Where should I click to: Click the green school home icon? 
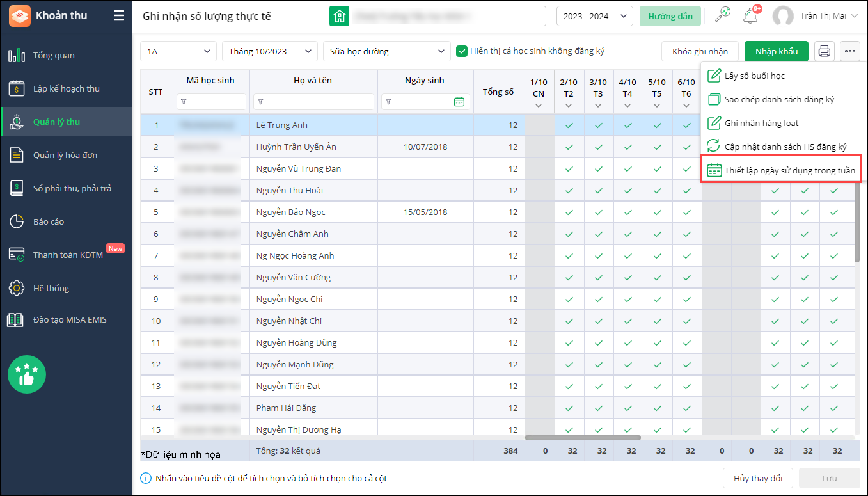tap(339, 16)
